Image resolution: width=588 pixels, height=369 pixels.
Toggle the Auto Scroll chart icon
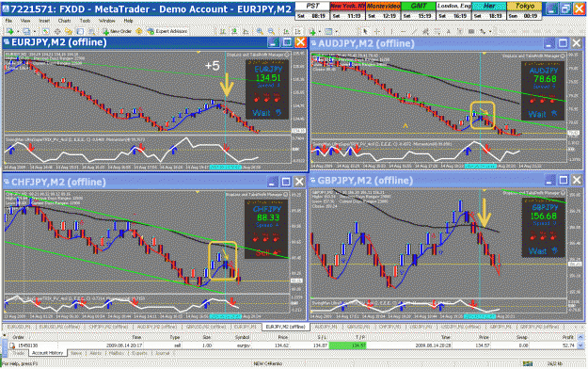click(286, 31)
